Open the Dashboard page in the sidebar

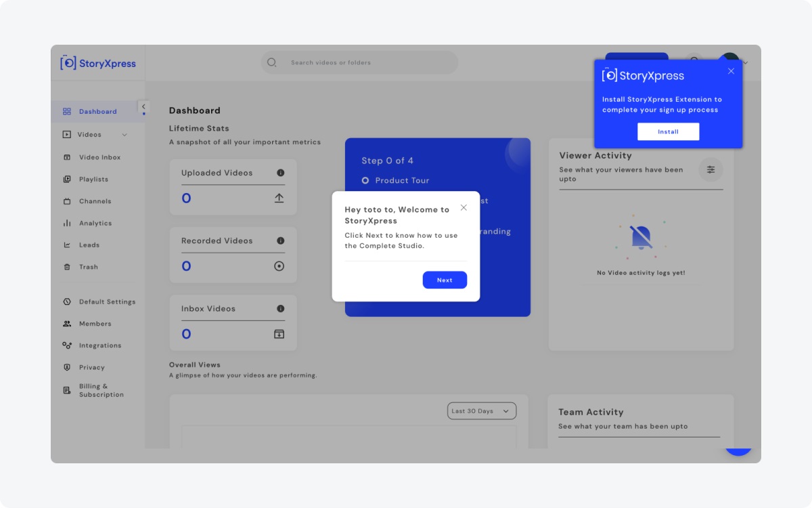tap(97, 112)
